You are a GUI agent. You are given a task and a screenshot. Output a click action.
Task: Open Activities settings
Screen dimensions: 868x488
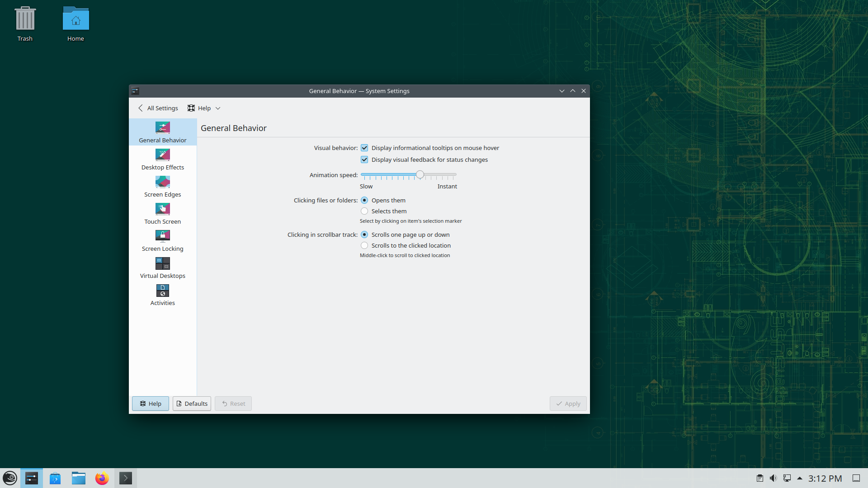163,295
